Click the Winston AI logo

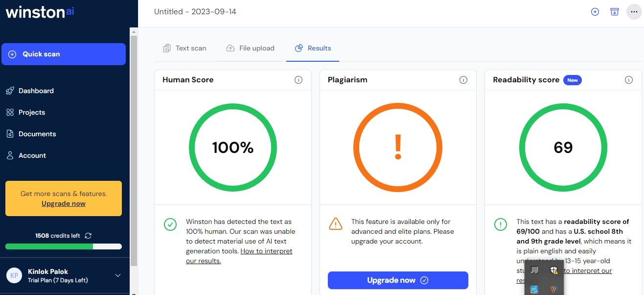(x=40, y=12)
